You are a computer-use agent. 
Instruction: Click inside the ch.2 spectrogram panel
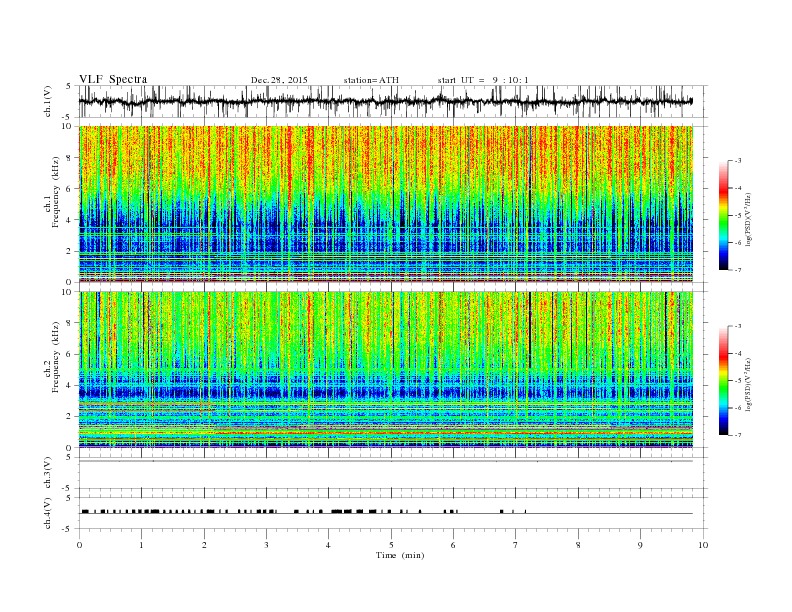(x=386, y=369)
